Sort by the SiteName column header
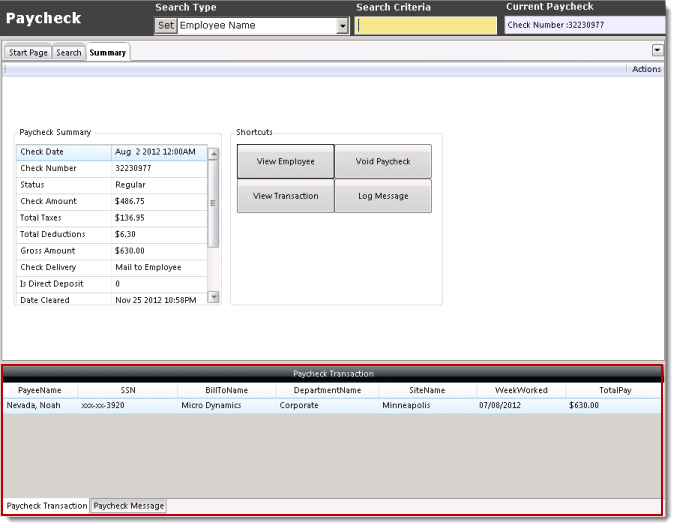Image resolution: width=677 pixels, height=528 pixels. pos(427,390)
